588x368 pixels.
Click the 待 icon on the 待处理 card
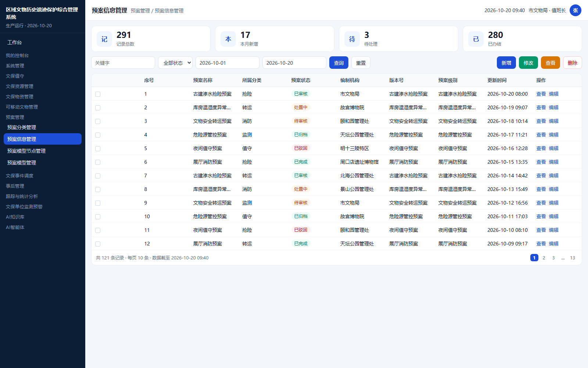(x=352, y=39)
